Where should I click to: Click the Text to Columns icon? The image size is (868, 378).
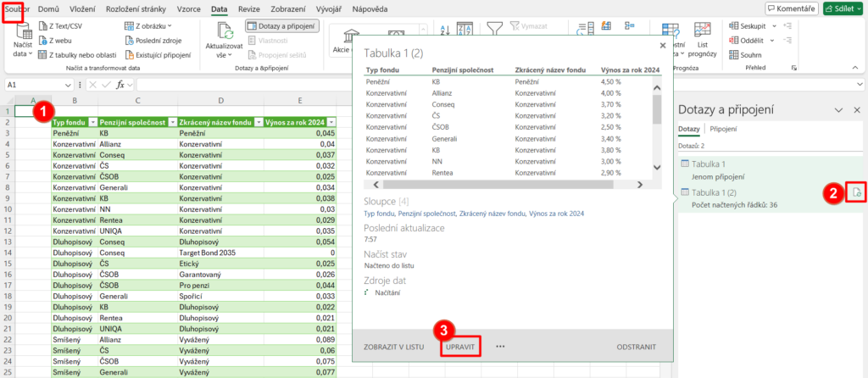[584, 30]
